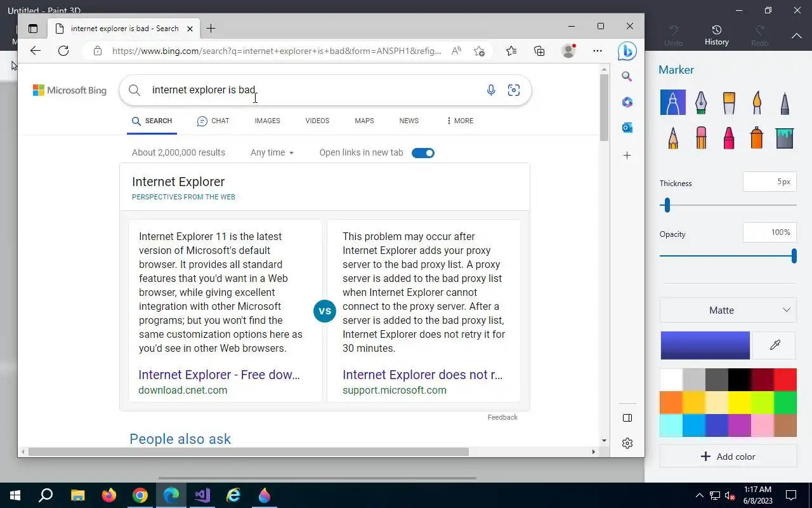Pick the yellow color swatch

pos(740,403)
